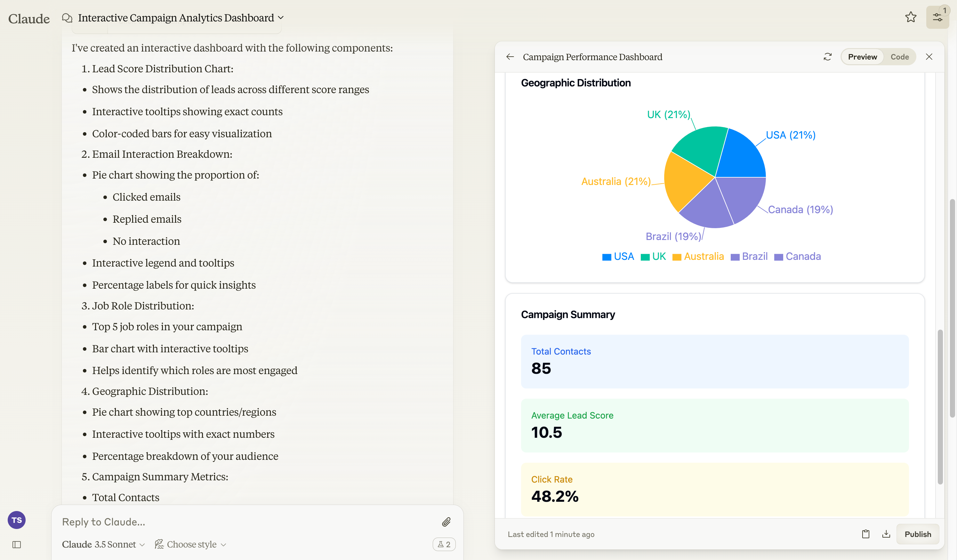Publish the dashboard artifact

(x=918, y=534)
